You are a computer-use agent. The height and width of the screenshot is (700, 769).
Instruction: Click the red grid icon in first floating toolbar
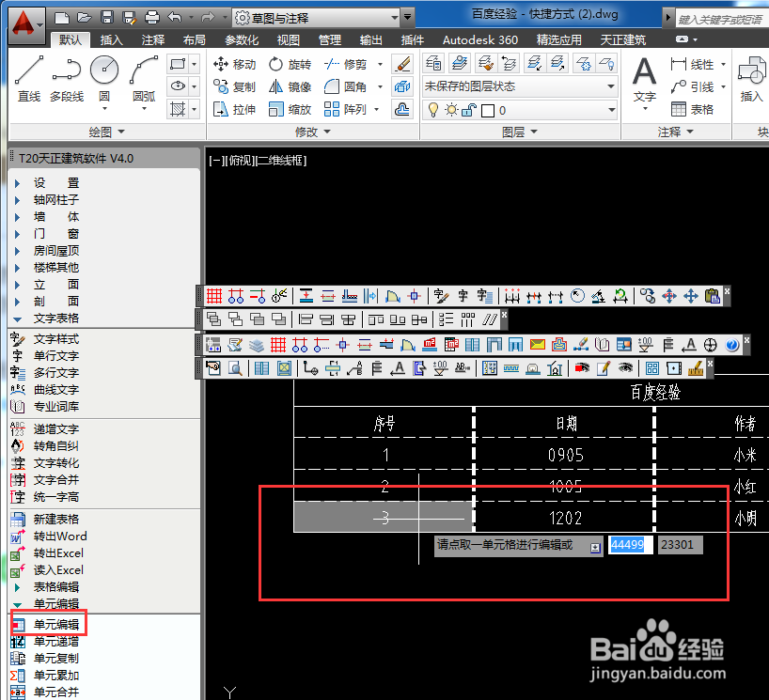(214, 296)
